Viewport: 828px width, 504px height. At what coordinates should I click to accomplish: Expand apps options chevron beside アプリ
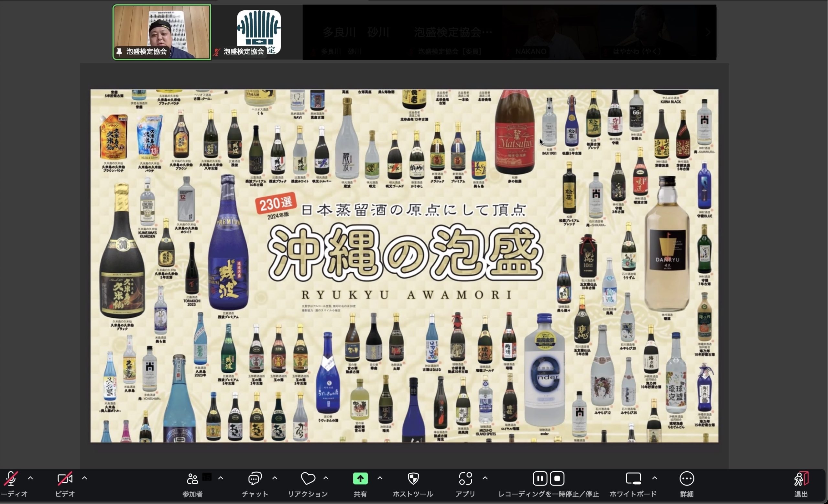tap(485, 478)
